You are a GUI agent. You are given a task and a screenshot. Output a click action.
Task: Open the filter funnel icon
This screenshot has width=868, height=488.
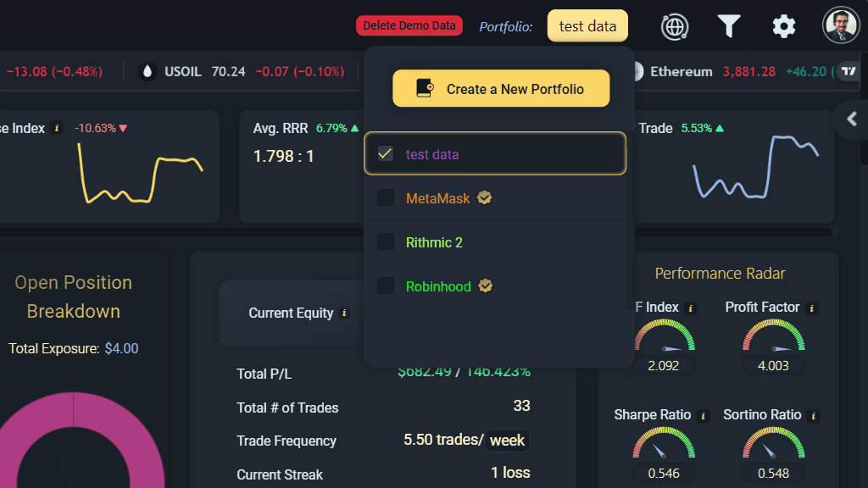pyautogui.click(x=729, y=26)
